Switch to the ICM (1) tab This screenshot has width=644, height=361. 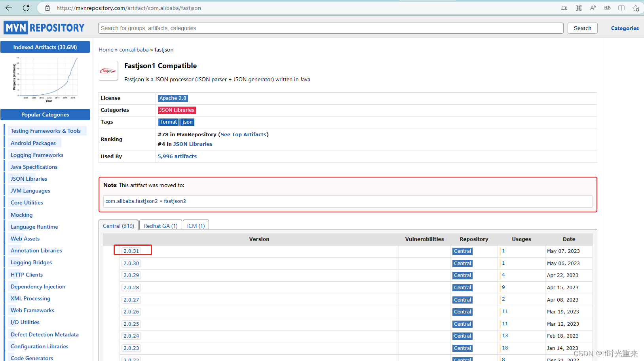196,225
